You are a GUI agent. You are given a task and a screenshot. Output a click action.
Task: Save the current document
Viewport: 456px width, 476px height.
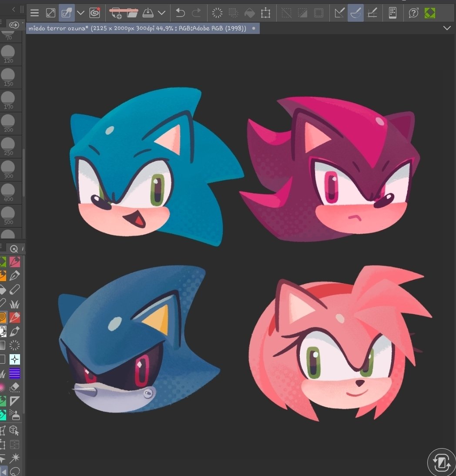tap(148, 13)
